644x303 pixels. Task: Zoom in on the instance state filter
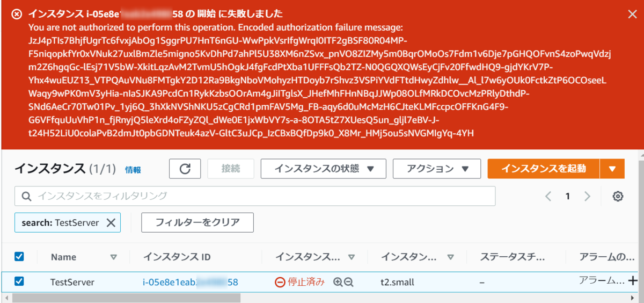(x=338, y=282)
